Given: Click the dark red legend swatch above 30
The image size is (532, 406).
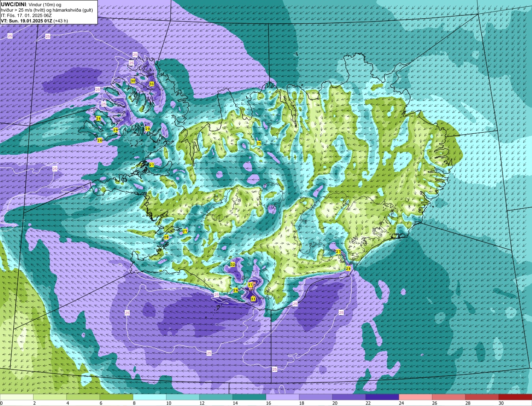Looking at the screenshot, I should click(515, 397).
